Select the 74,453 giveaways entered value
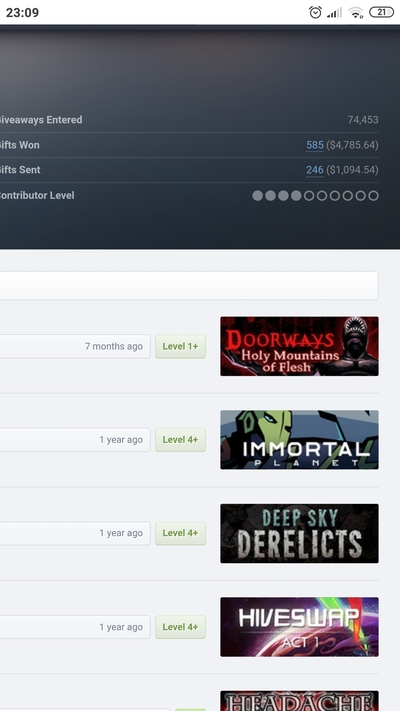 (363, 120)
